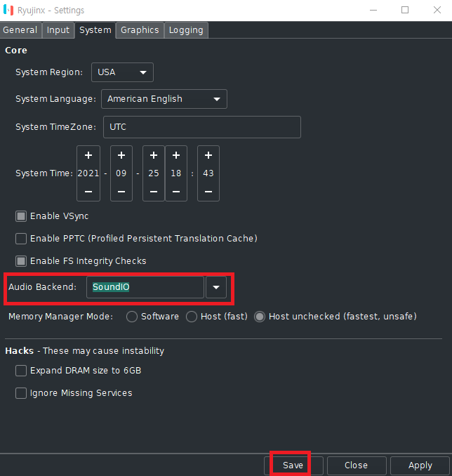Toggle Enable FS Integrity Checks
The height and width of the screenshot is (476, 452).
point(21,261)
